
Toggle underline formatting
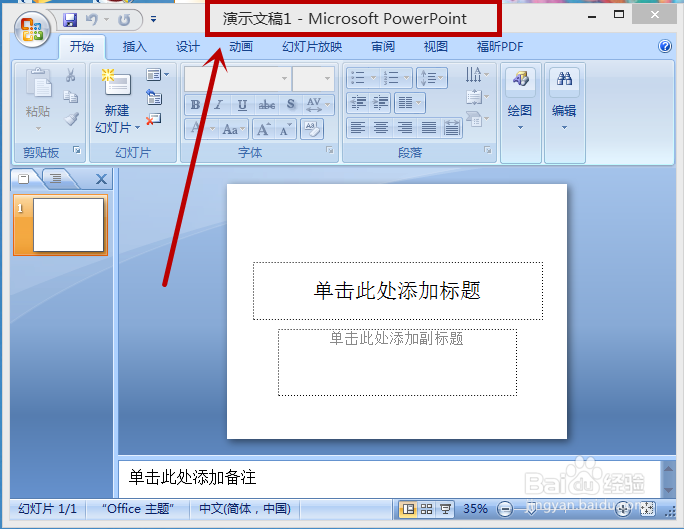(243, 105)
